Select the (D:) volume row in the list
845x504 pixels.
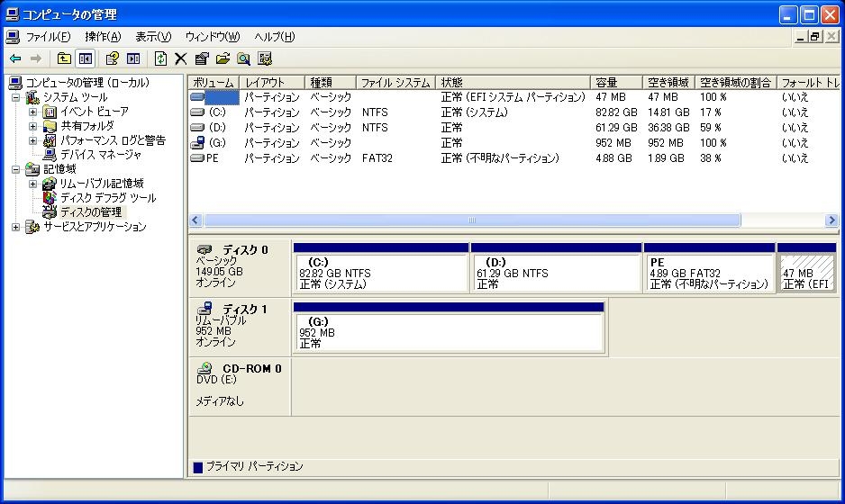(514, 128)
